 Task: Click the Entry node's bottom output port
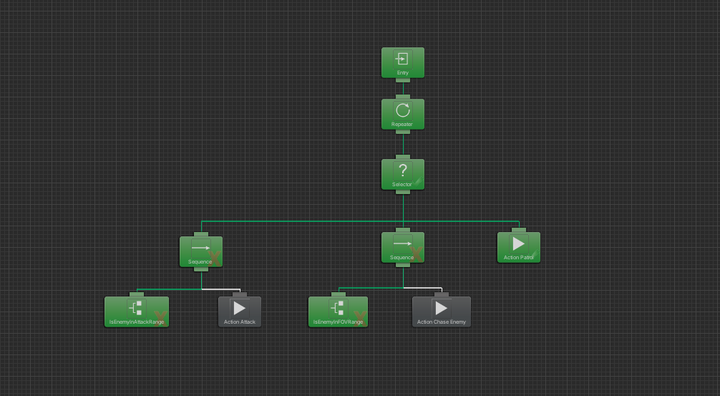coord(403,80)
